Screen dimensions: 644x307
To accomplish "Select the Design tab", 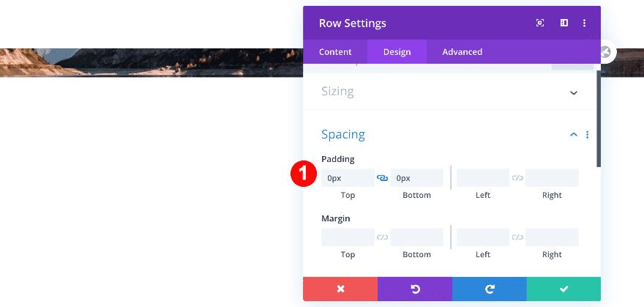I will (x=397, y=52).
